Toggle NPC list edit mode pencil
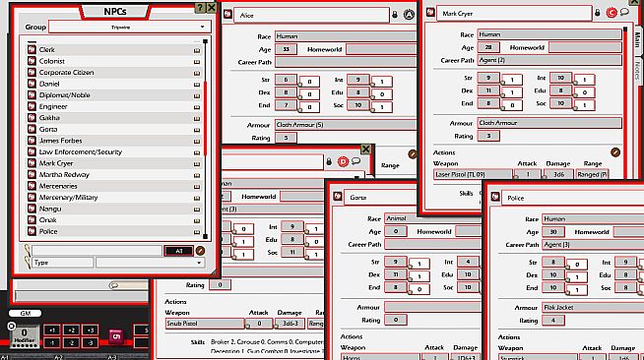644x360 pixels. click(x=200, y=251)
